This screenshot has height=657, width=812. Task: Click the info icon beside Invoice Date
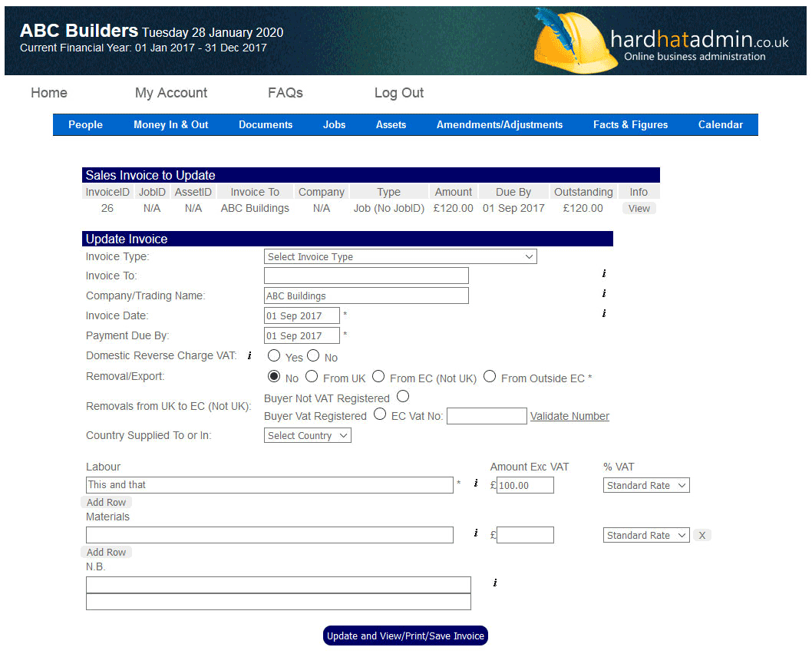point(604,313)
